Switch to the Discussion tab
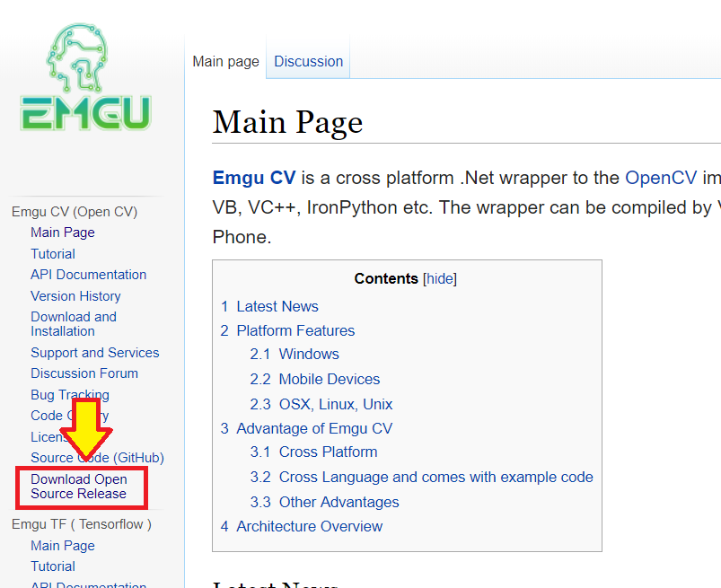 pos(308,61)
